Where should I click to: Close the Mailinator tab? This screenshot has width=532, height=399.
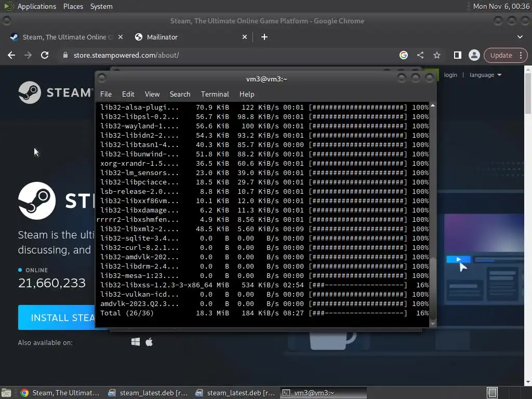point(245,37)
